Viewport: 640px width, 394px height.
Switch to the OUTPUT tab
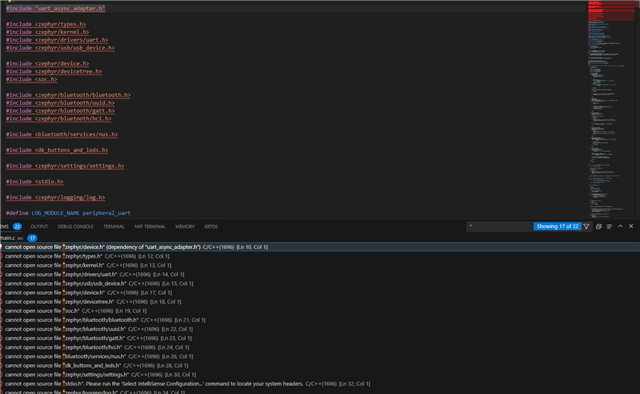point(39,227)
